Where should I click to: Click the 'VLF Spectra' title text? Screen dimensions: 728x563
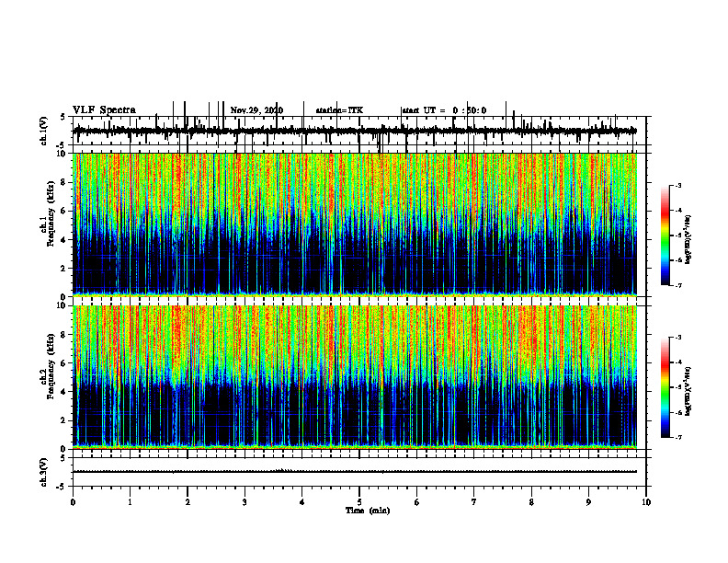(104, 110)
